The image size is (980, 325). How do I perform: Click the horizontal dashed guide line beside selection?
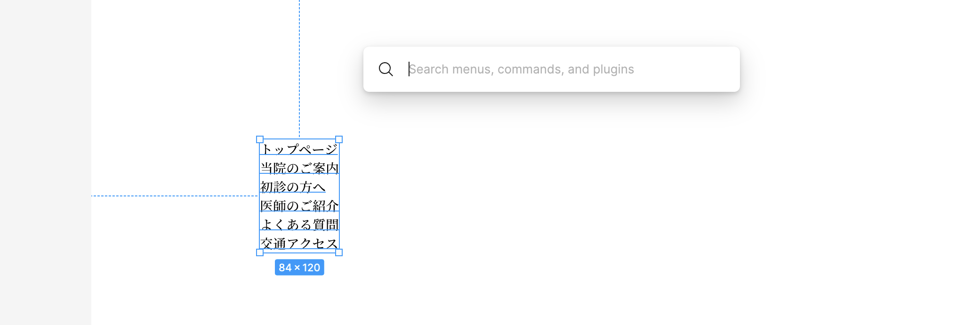[174, 196]
